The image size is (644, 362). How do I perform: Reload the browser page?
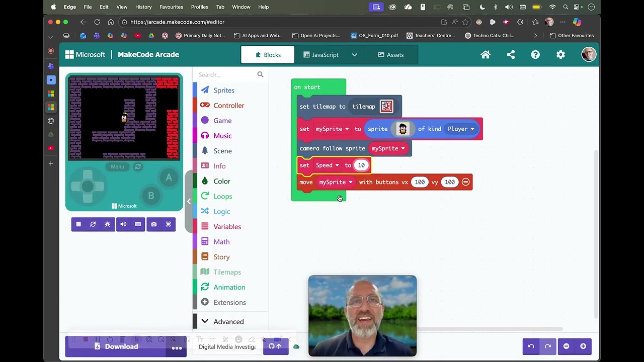coord(97,22)
